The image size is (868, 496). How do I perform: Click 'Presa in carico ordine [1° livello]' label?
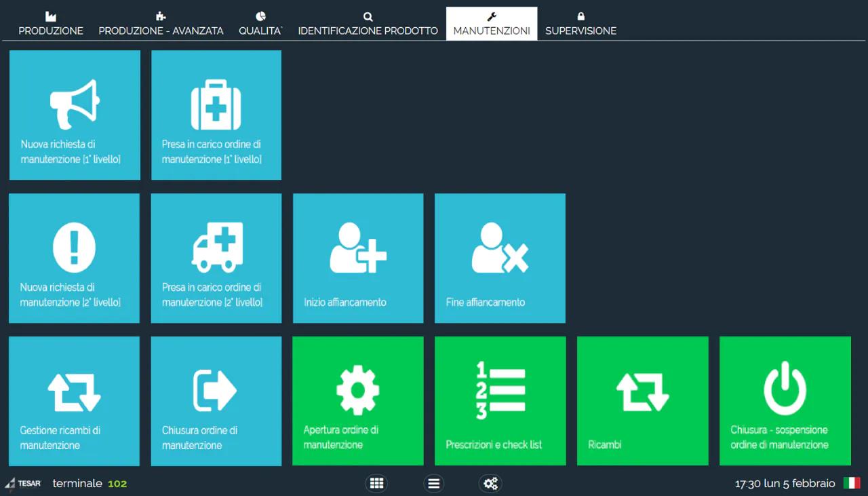(212, 152)
